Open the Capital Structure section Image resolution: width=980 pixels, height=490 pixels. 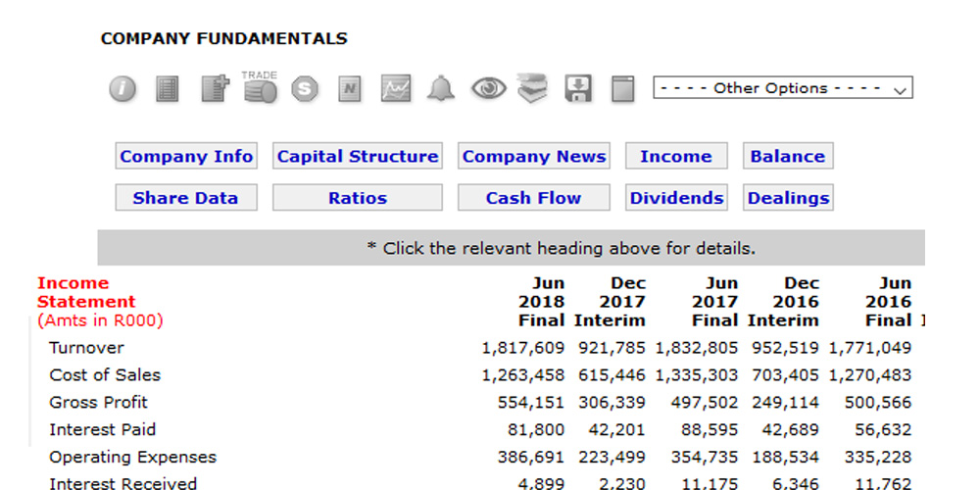coord(358,157)
